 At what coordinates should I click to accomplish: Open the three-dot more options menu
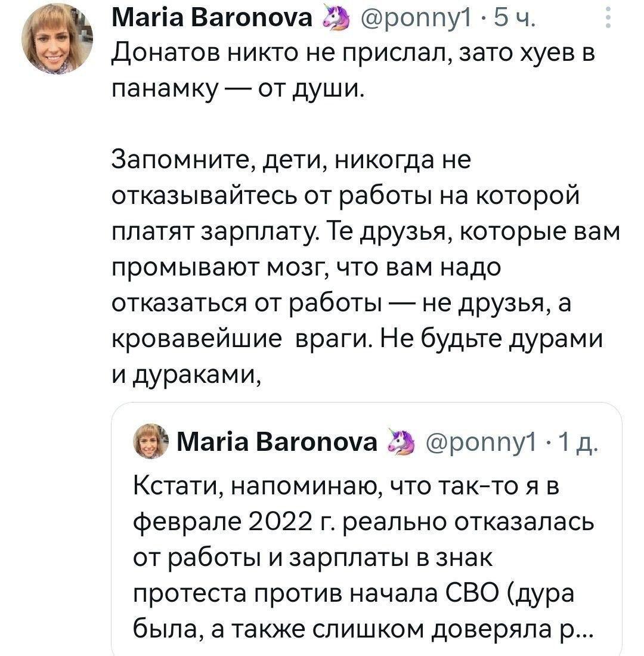608,18
